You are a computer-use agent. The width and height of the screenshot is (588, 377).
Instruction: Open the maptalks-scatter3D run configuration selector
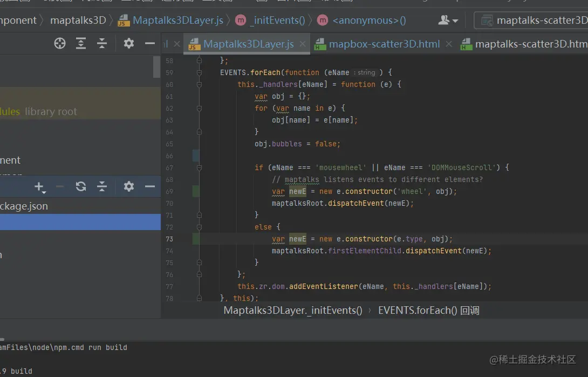[531, 21]
